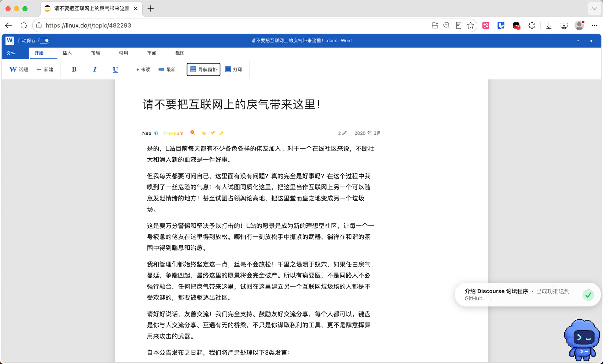Open the browser three-dots menu
This screenshot has width=603, height=364.
tap(595, 25)
